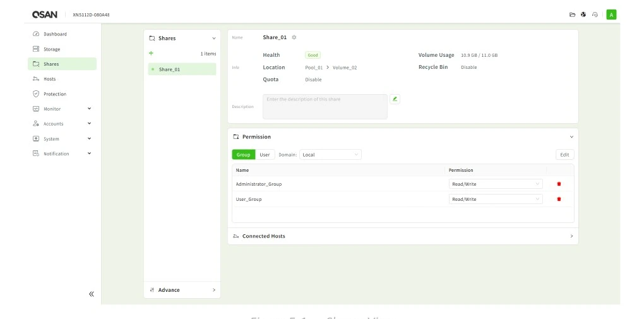Click Pool_01 in the location path
The image size is (644, 319).
[x=314, y=68]
